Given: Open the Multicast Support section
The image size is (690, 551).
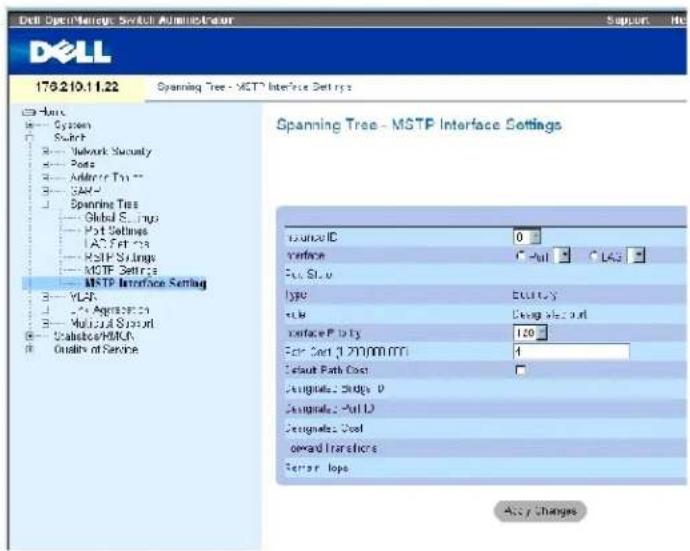Looking at the screenshot, I should 112,323.
